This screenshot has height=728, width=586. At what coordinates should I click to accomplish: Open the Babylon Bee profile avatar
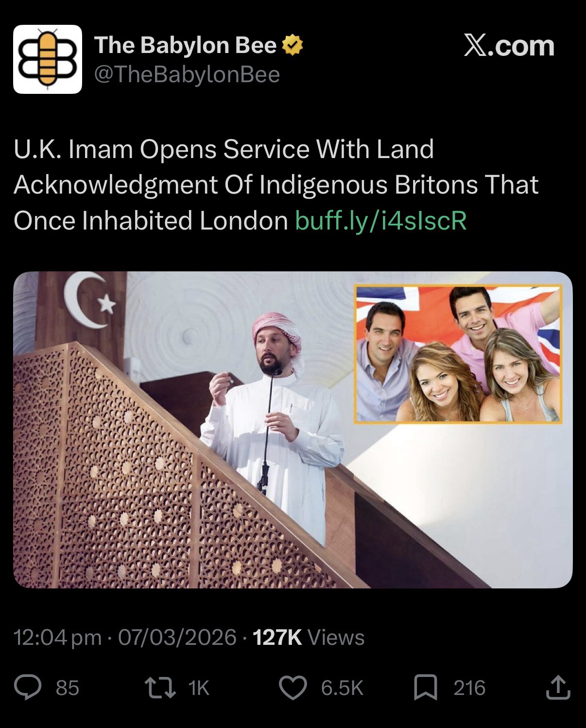coord(48,59)
